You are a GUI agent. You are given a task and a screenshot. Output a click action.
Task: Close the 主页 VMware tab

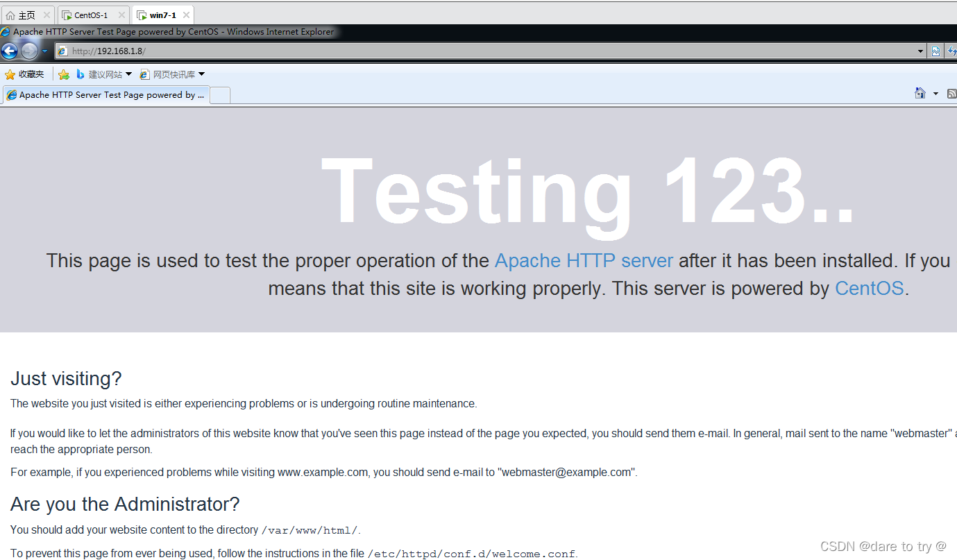coord(46,15)
